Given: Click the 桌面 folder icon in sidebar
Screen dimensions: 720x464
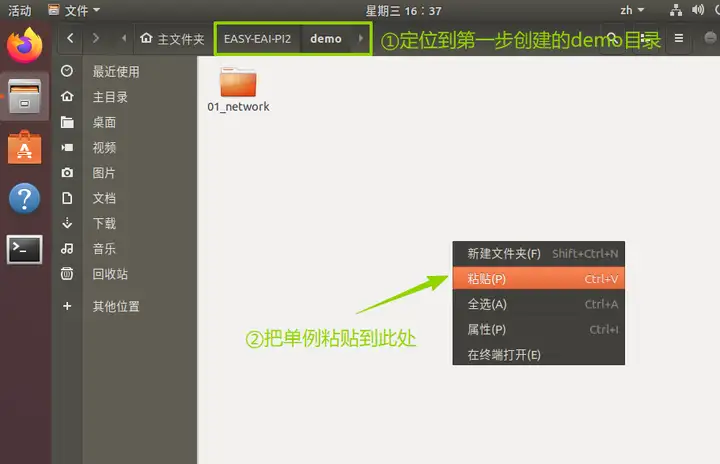Looking at the screenshot, I should click(x=67, y=122).
